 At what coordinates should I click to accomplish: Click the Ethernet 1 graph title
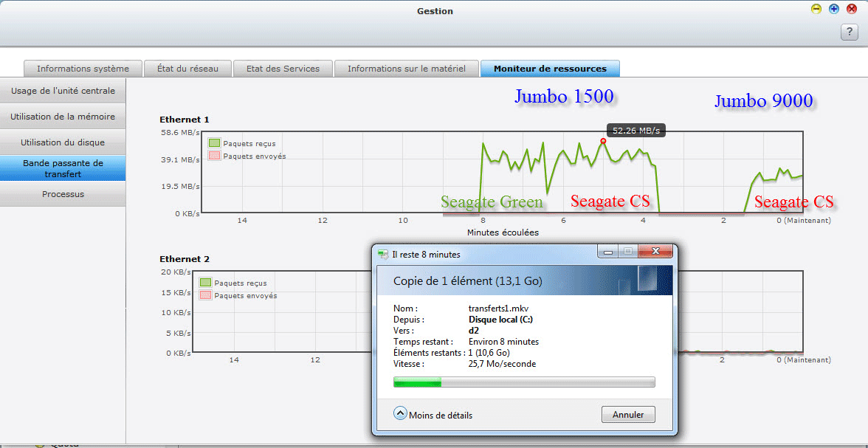click(185, 120)
